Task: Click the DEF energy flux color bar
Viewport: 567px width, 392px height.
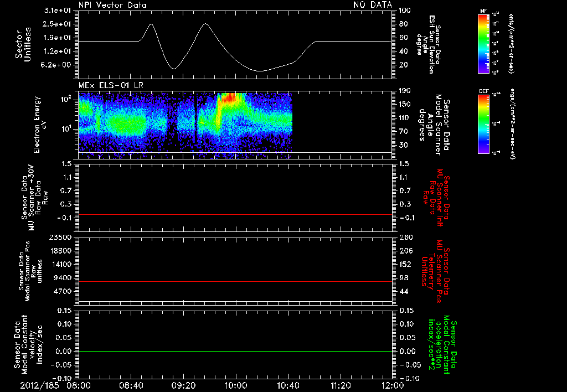Action: [483, 124]
